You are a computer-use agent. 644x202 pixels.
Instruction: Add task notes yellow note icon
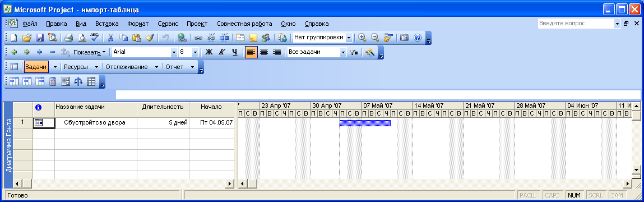(253, 38)
